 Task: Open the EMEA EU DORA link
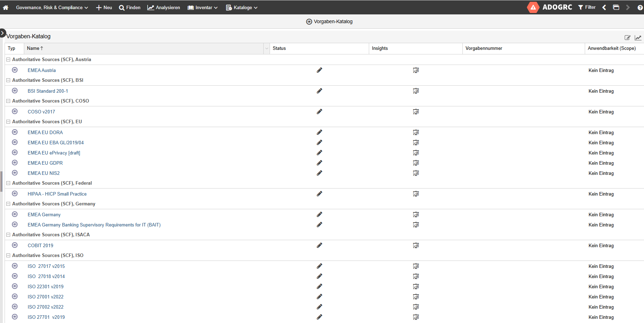click(45, 133)
